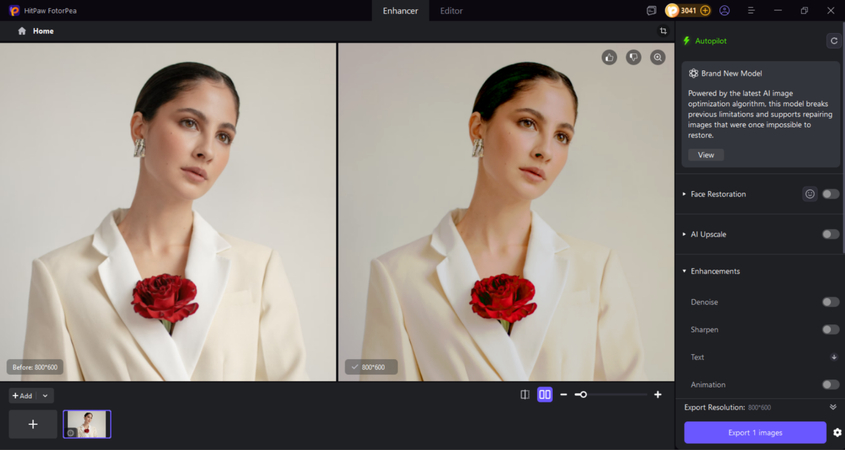
Task: Expand the Face Restoration section arrow
Action: [684, 194]
